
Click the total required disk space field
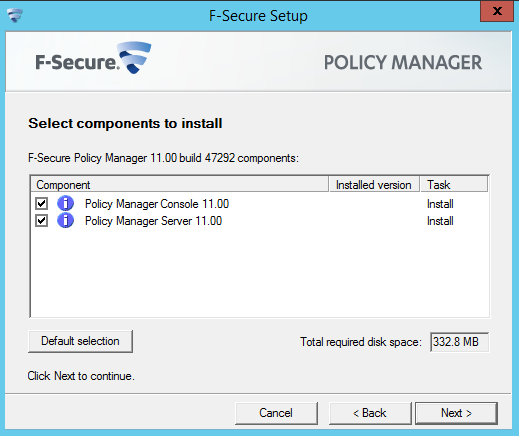pos(459,342)
